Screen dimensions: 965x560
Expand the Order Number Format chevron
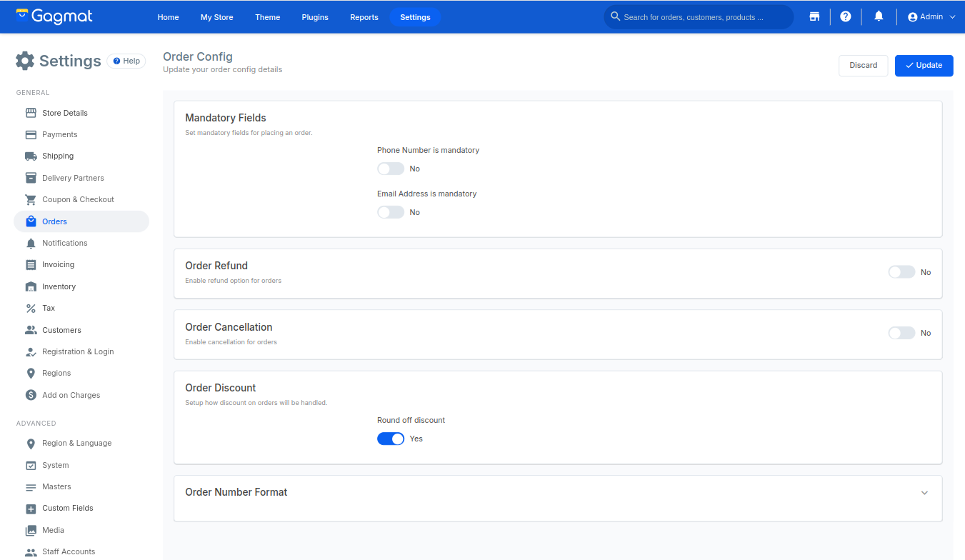click(x=924, y=493)
